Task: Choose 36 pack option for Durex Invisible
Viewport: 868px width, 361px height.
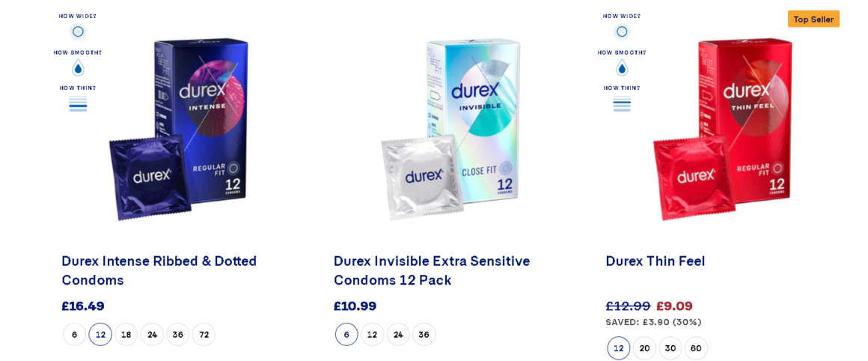Action: pyautogui.click(x=424, y=335)
